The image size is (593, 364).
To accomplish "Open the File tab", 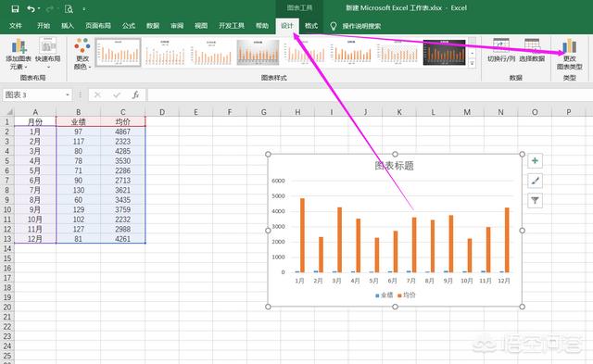I will tap(16, 26).
